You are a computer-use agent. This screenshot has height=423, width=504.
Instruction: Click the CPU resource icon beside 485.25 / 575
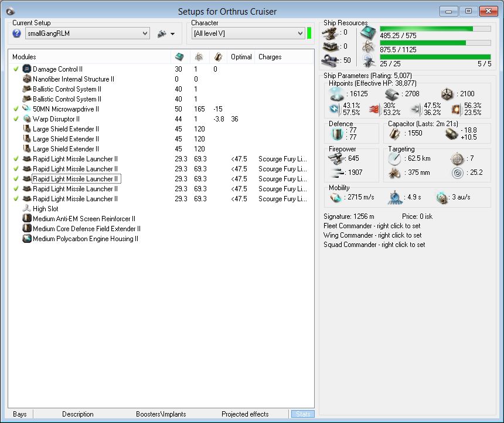pos(369,32)
